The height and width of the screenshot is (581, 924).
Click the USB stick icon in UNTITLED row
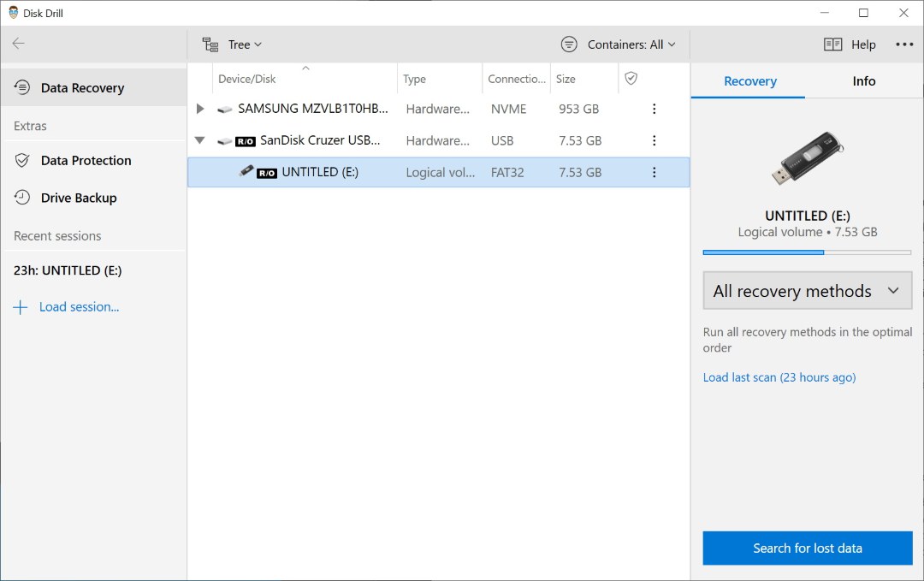click(x=246, y=171)
